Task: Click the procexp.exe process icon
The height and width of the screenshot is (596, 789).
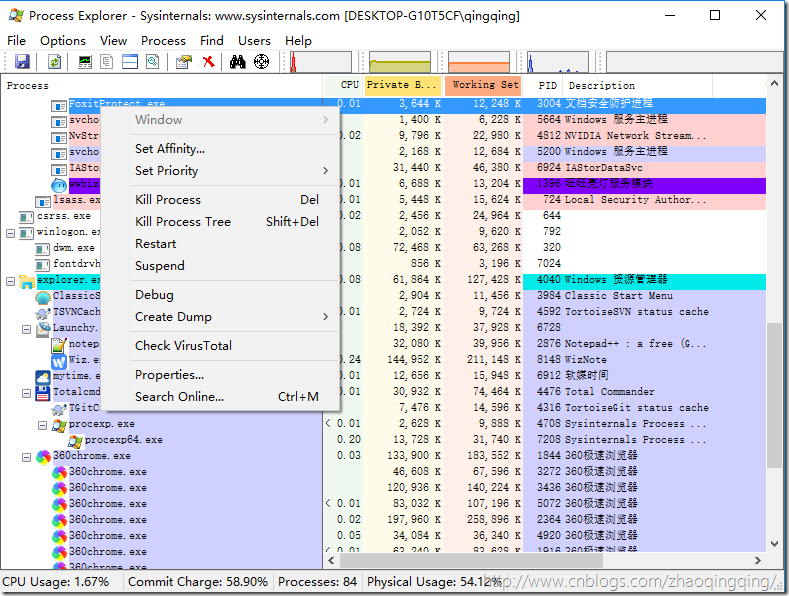Action: (x=59, y=426)
